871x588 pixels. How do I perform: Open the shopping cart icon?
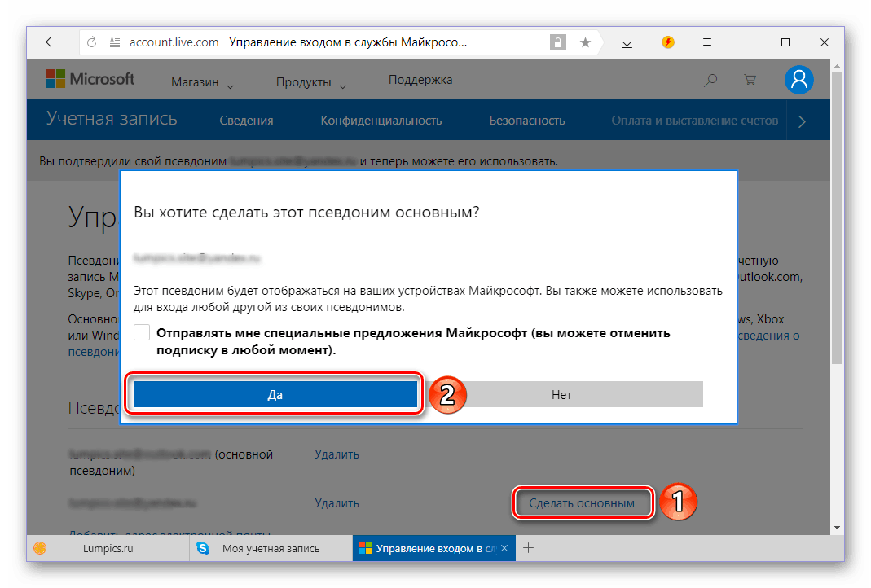click(750, 80)
